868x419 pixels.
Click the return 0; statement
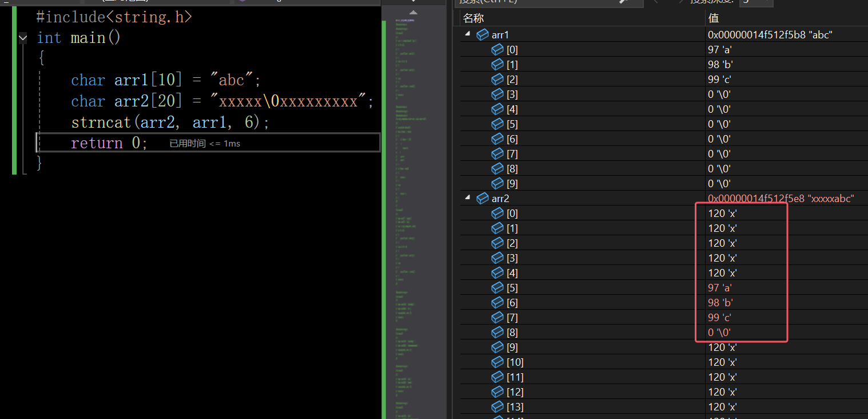coord(109,143)
